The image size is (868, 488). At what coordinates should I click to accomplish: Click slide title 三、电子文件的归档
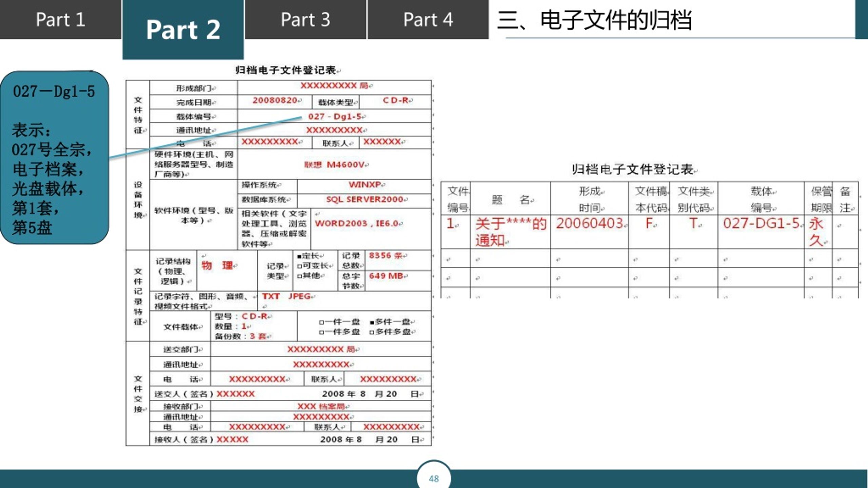[x=594, y=20]
